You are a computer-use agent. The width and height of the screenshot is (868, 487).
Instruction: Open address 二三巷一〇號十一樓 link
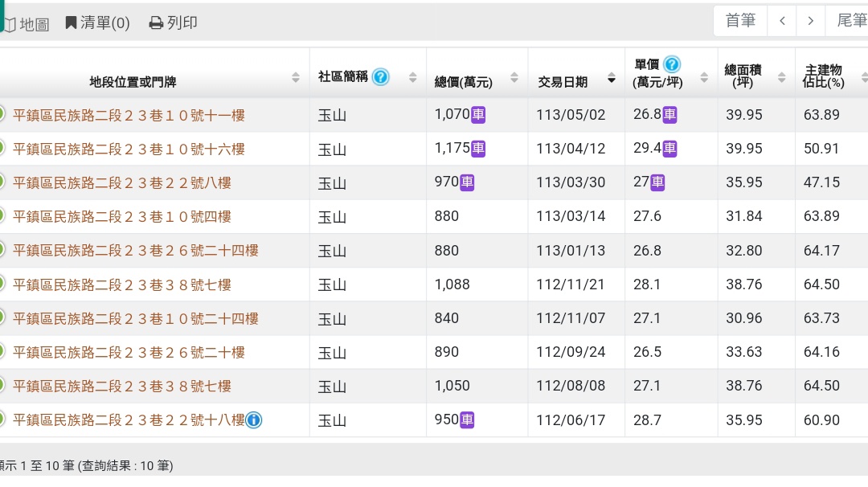coord(129,116)
